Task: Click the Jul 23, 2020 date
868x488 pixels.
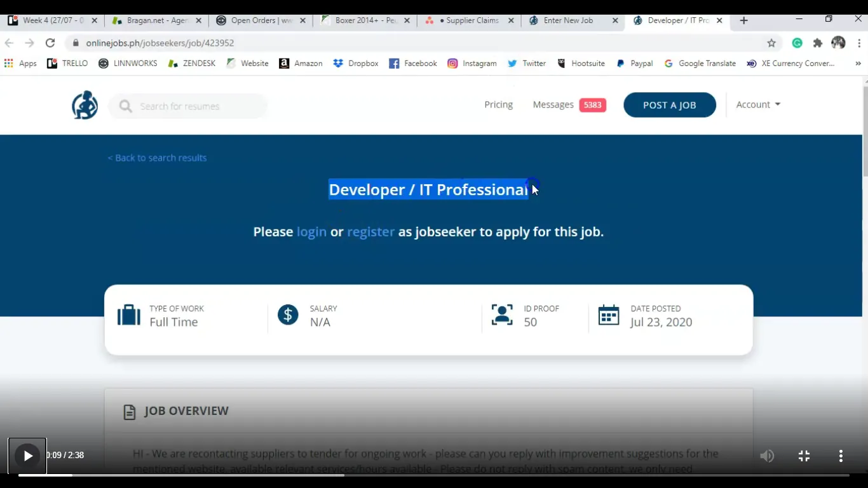Action: 661,322
